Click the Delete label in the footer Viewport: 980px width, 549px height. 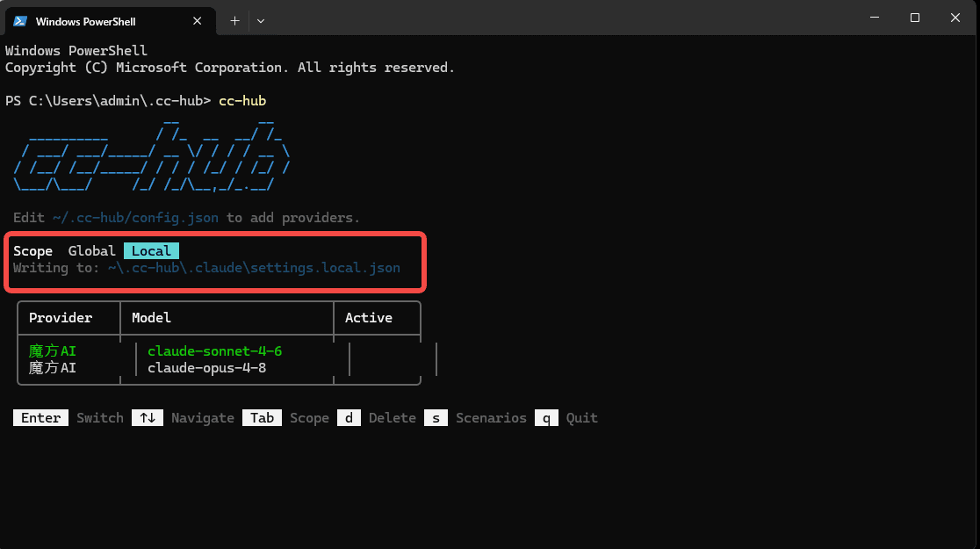(392, 418)
